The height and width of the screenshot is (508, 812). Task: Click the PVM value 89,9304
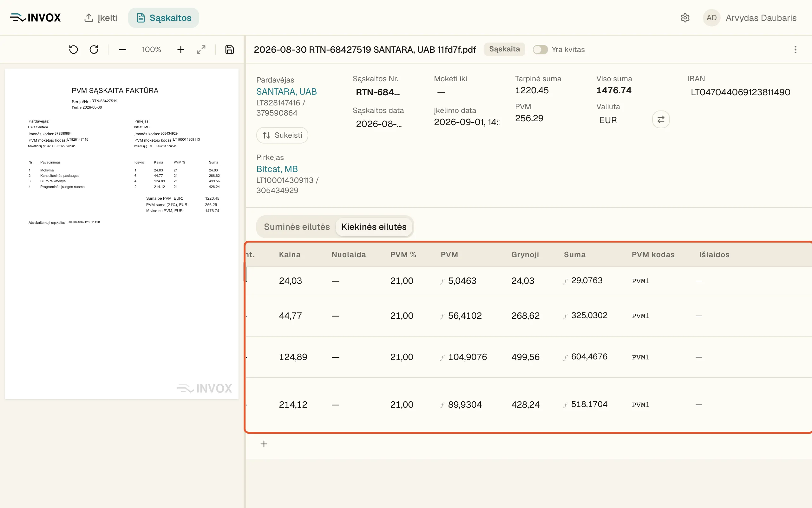[465, 405]
